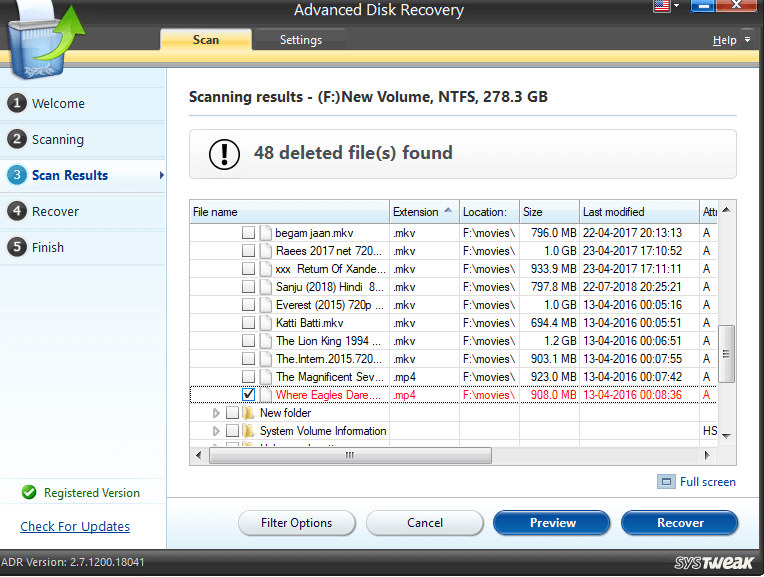
Task: Click the step 4 Recover number icon
Action: pos(16,211)
